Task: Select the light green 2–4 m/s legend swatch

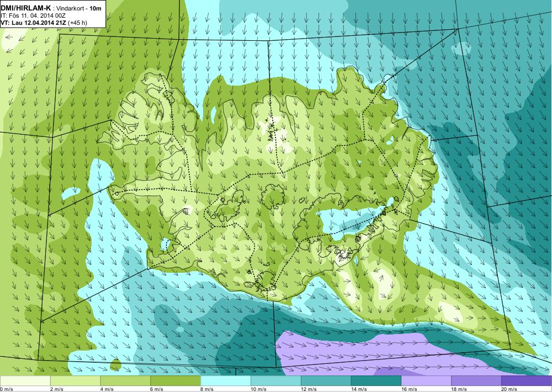Action: pos(75,381)
